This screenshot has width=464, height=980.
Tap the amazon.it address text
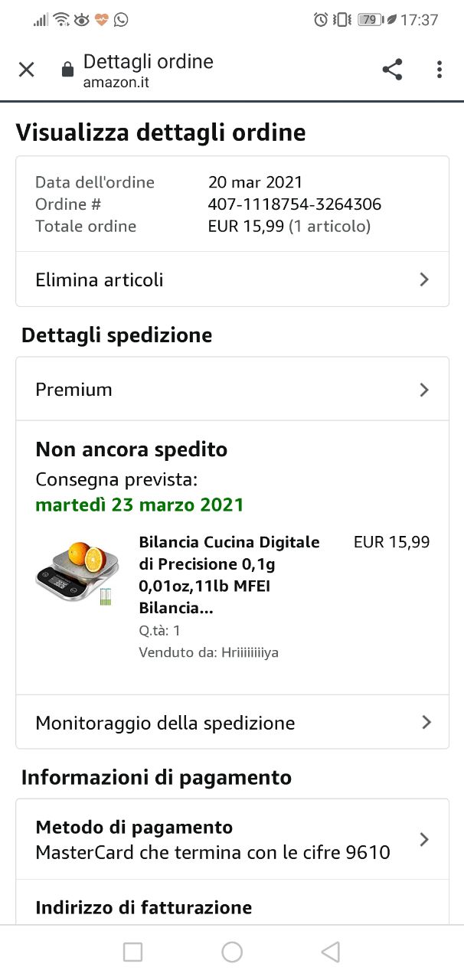tap(116, 82)
